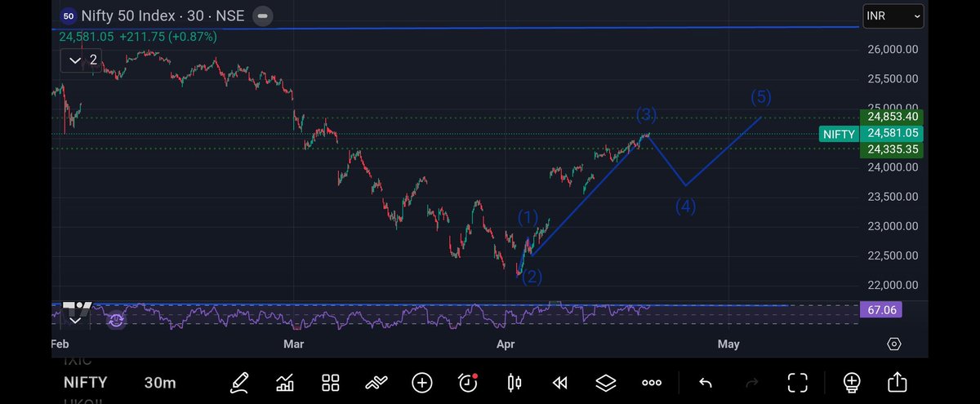This screenshot has height=404, width=980.
Task: Tap the blue 50 symbol logo badge
Action: point(69,16)
